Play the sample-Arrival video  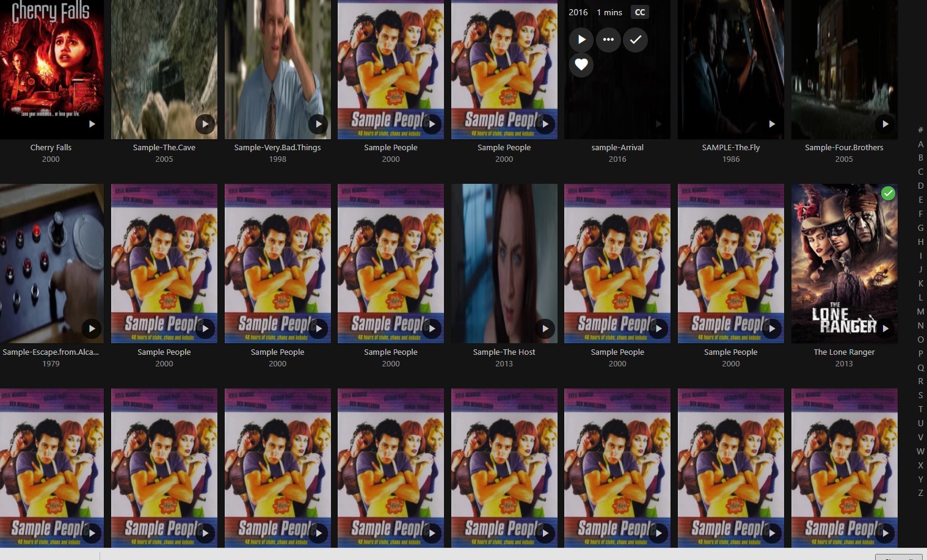(x=581, y=40)
